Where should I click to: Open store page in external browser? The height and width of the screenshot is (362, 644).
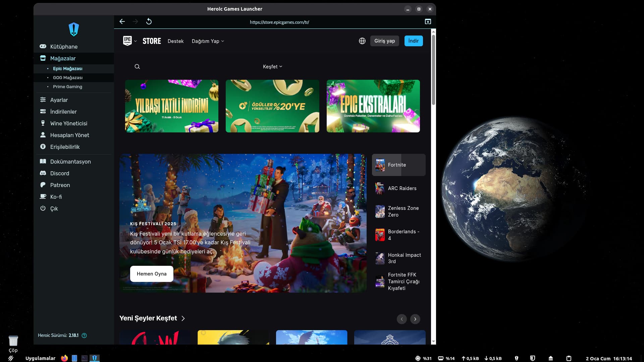(428, 22)
